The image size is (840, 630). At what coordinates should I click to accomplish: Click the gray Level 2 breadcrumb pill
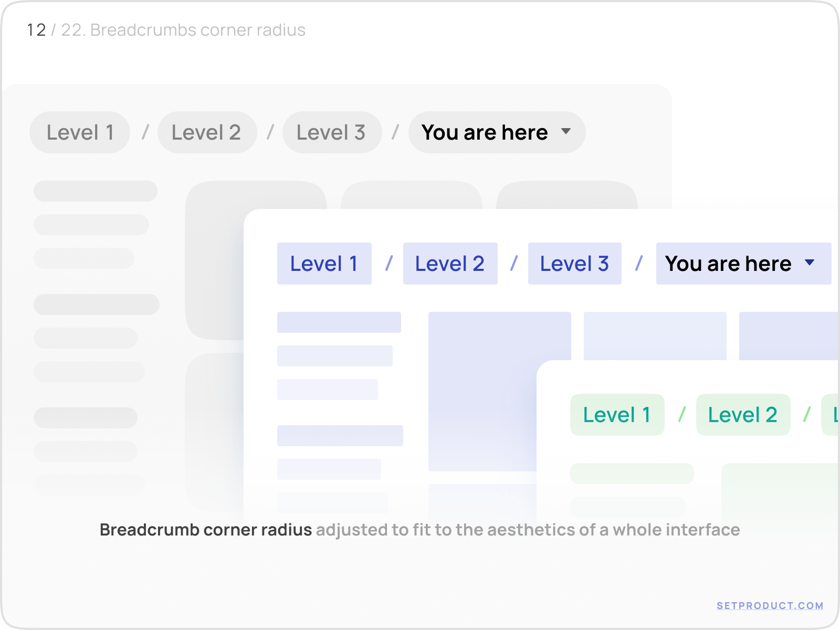click(x=207, y=132)
